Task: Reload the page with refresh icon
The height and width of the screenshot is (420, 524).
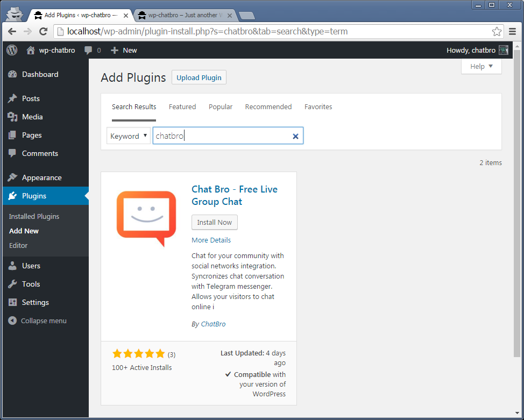Action: tap(44, 31)
